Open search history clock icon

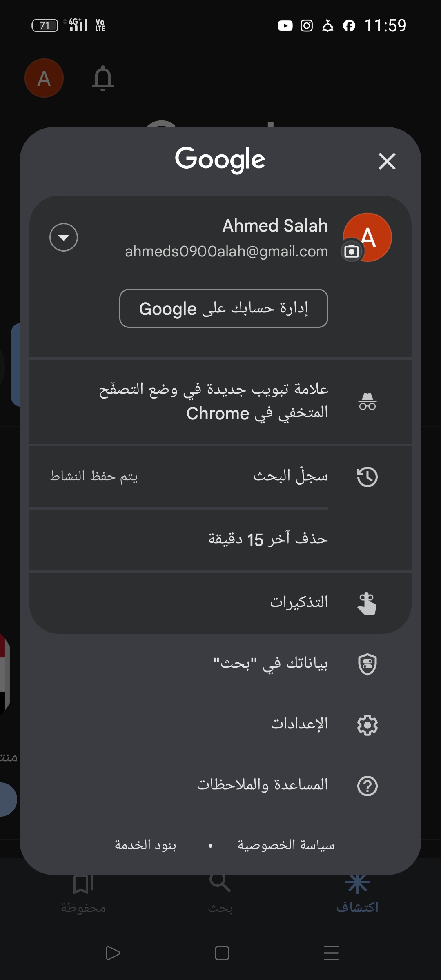click(x=367, y=477)
